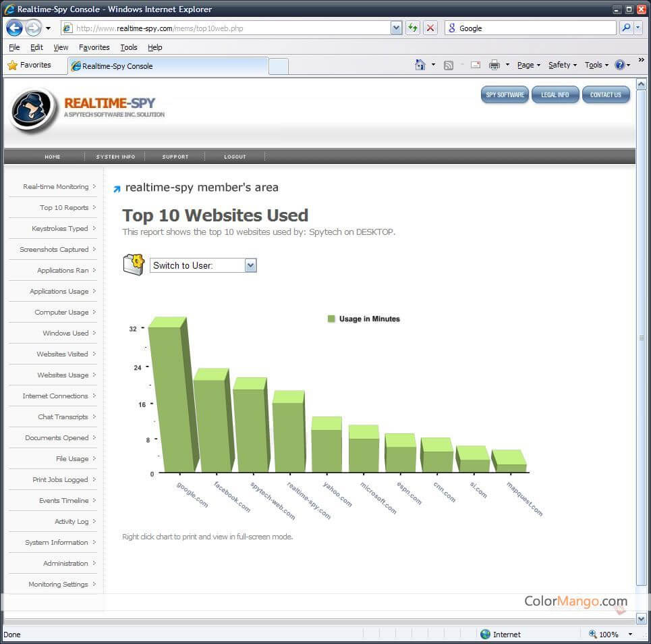
Task: Open Applications Usage report
Action: (59, 291)
